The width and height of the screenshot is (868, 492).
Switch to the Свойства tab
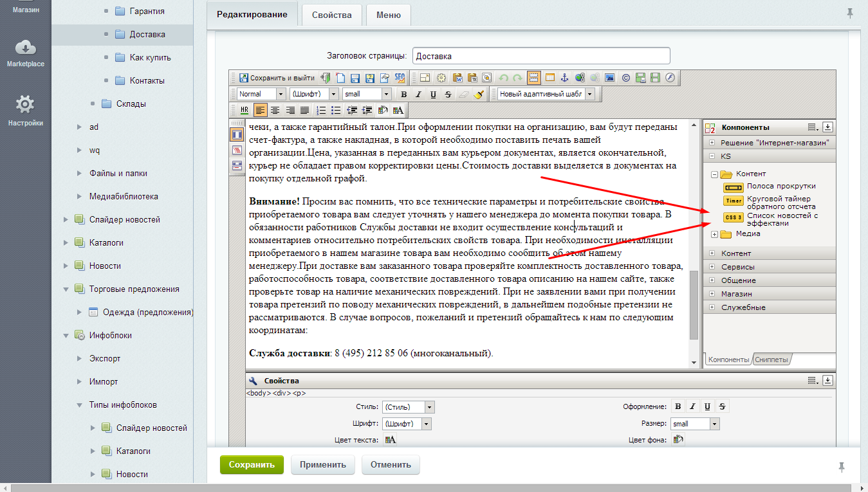[331, 15]
